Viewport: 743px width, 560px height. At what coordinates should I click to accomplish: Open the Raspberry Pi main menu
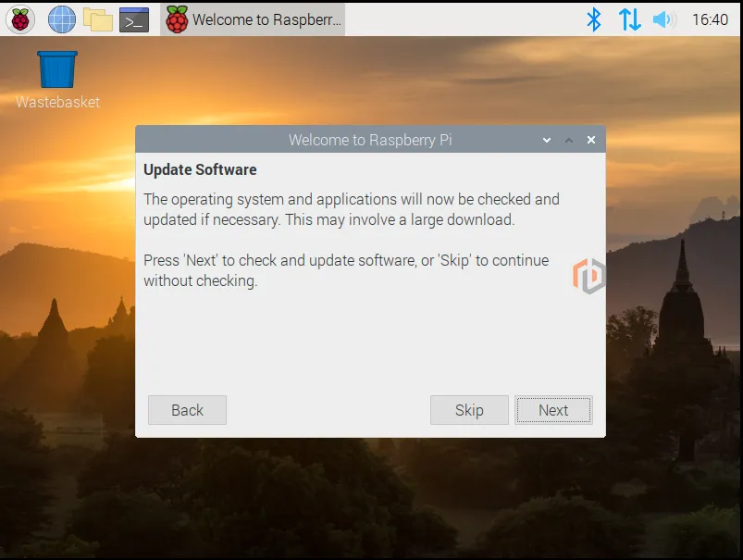[x=20, y=19]
